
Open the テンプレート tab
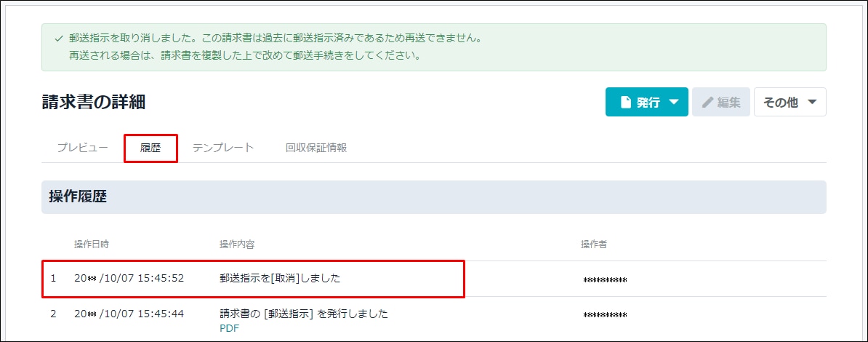(x=223, y=148)
